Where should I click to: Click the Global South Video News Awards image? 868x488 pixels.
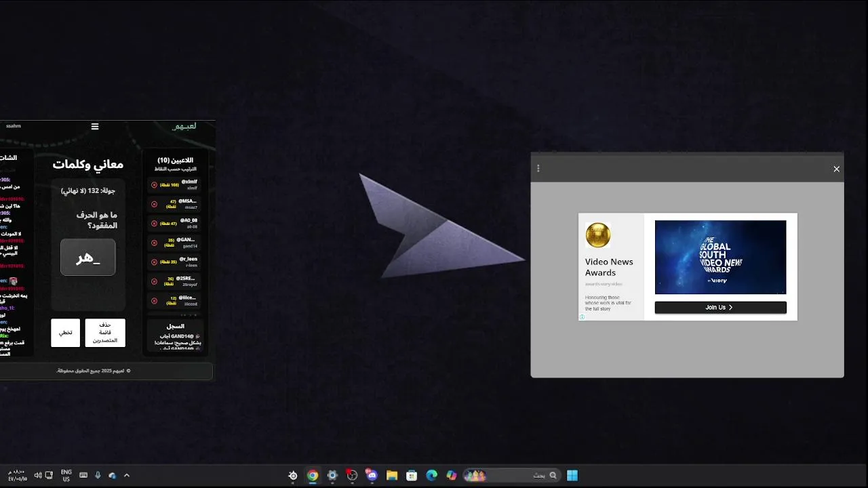[720, 257]
